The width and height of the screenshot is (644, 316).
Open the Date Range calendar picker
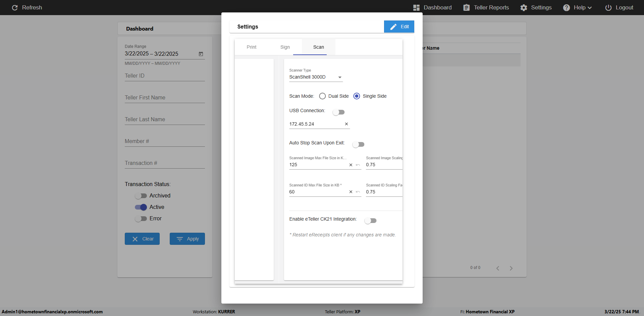[x=201, y=54]
